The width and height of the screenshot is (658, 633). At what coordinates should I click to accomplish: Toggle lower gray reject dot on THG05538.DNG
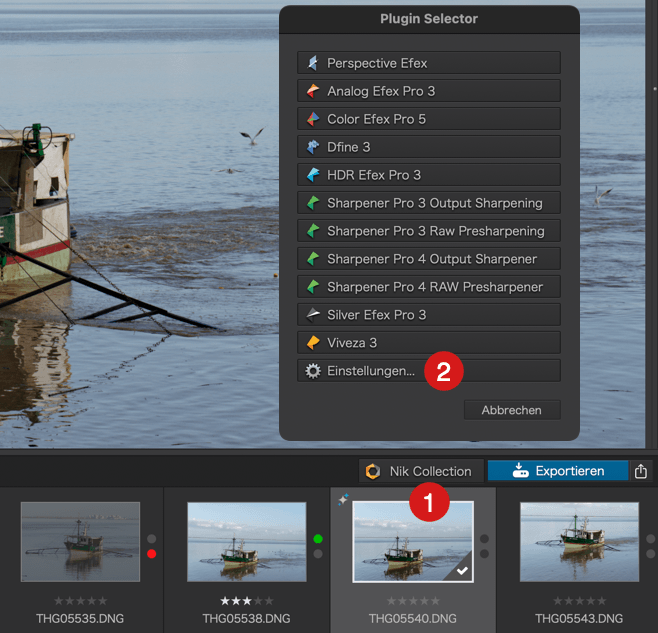(318, 554)
